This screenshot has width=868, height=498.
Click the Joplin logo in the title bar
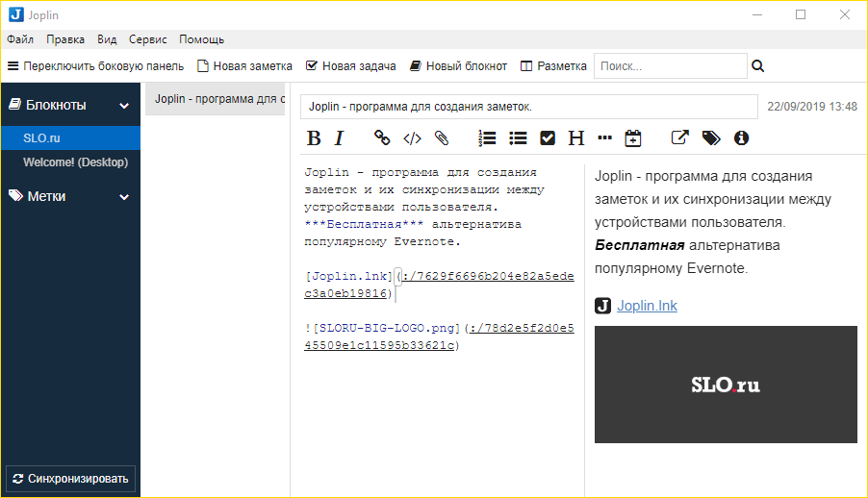16,15
